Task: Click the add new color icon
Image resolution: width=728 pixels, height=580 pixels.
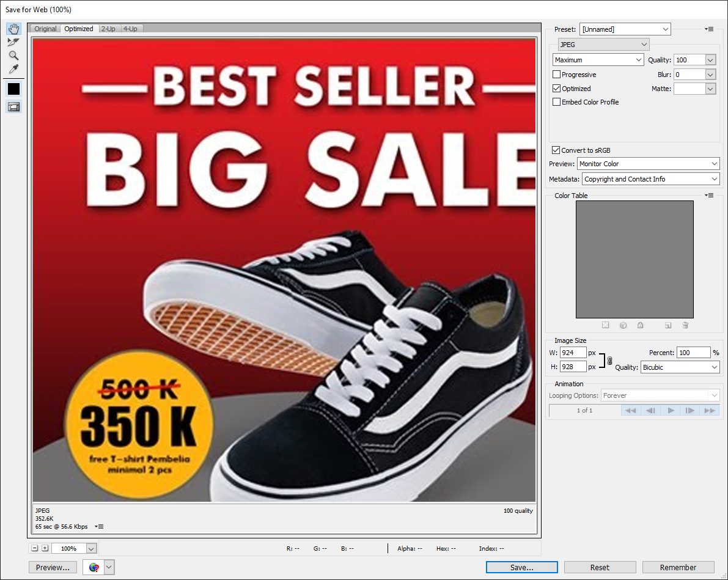Action: [667, 325]
